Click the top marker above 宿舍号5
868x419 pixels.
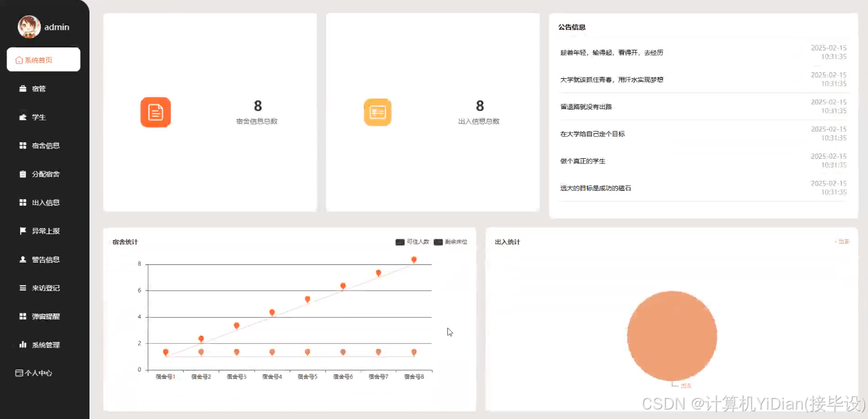[308, 300]
